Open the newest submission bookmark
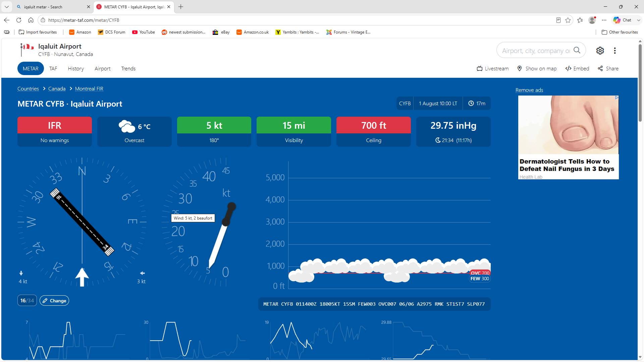 tap(183, 32)
